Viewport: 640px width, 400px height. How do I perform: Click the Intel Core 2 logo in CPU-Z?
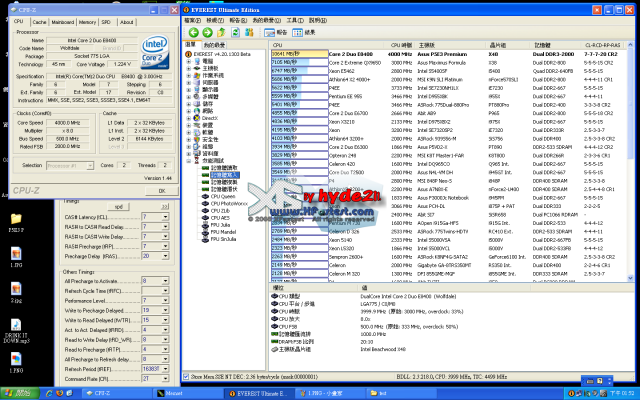coord(155,52)
